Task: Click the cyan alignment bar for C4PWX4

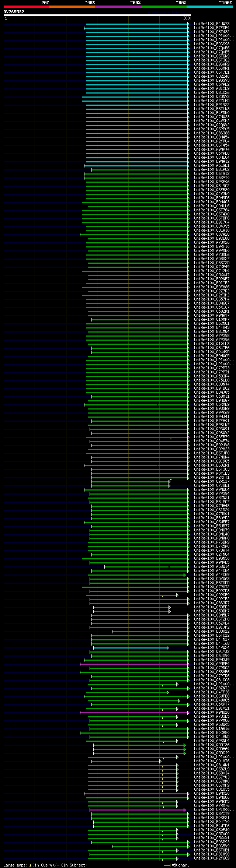Action: coord(131,648)
